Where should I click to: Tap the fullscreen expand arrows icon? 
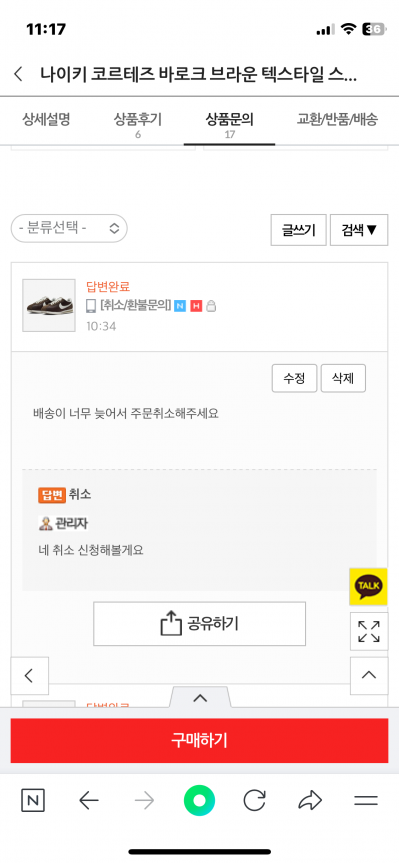click(x=369, y=631)
